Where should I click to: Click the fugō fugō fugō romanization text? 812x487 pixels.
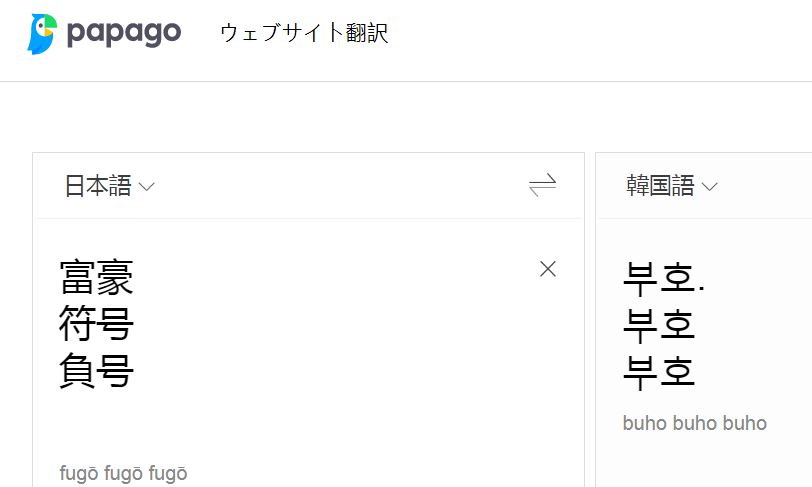tap(123, 473)
